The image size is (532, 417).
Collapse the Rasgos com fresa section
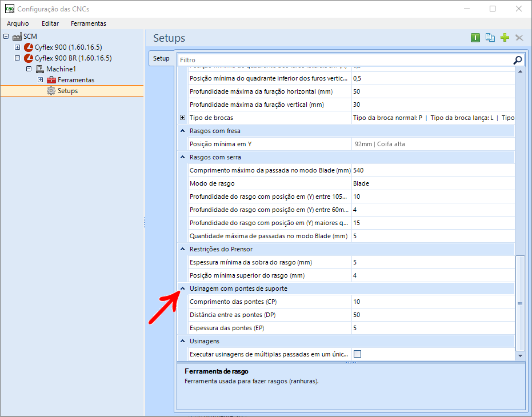point(182,131)
